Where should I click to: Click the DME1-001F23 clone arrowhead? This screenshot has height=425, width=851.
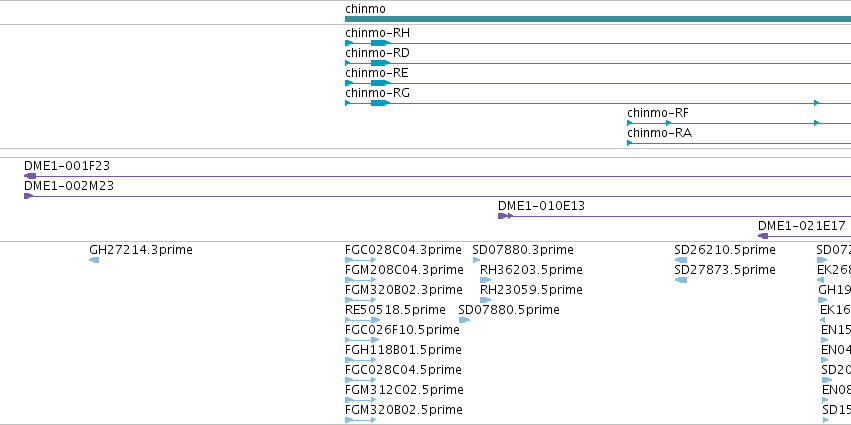pyautogui.click(x=30, y=176)
